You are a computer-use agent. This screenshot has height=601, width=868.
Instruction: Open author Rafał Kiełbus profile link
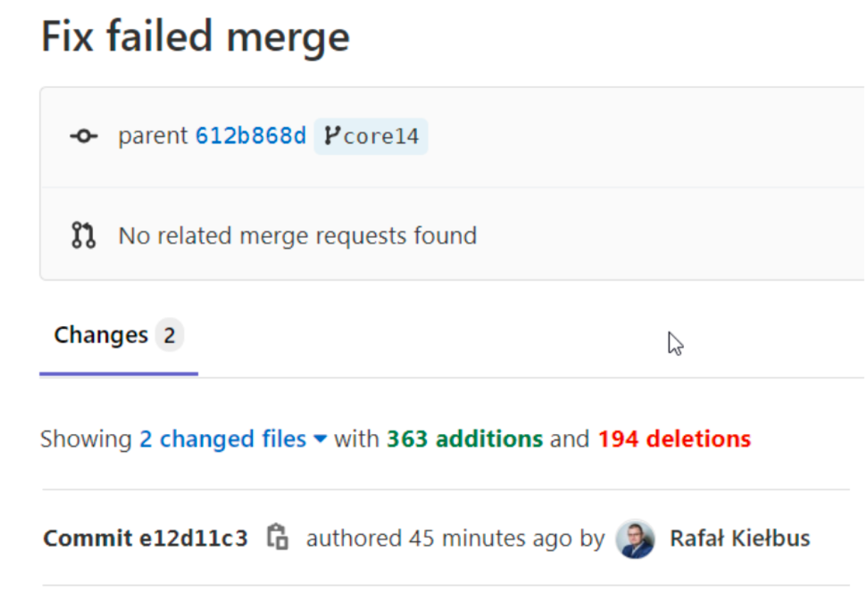(739, 538)
